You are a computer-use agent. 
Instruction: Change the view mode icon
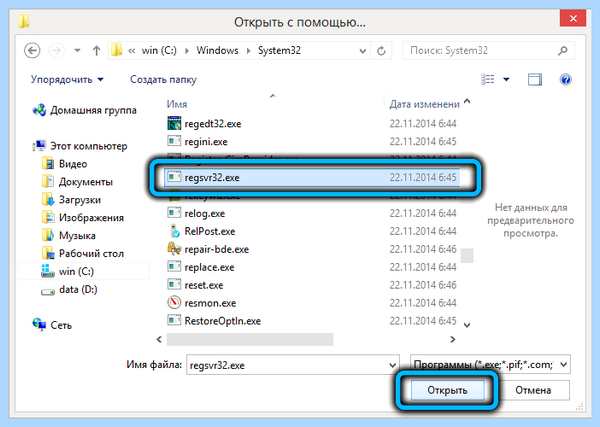pos(488,79)
